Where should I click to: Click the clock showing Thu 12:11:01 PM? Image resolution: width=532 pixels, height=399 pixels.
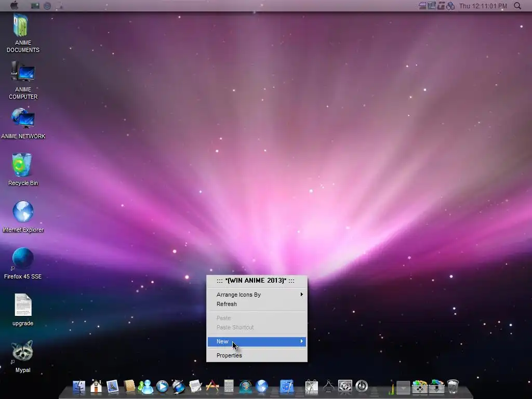click(483, 6)
